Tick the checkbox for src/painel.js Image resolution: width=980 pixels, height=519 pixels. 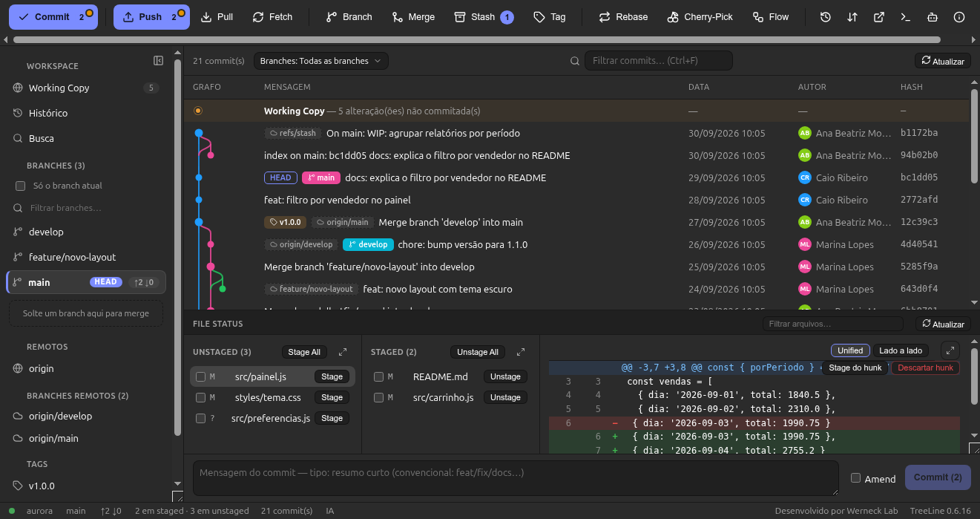200,377
